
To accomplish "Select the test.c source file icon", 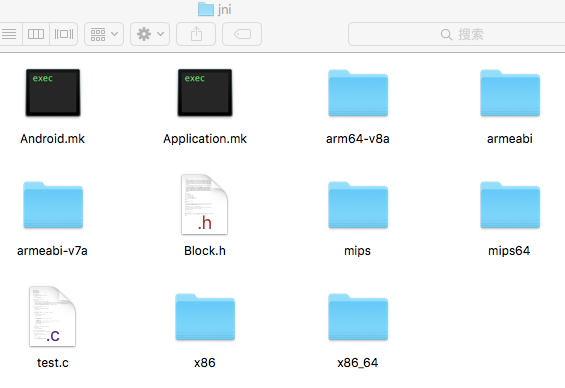I will pyautogui.click(x=52, y=316).
